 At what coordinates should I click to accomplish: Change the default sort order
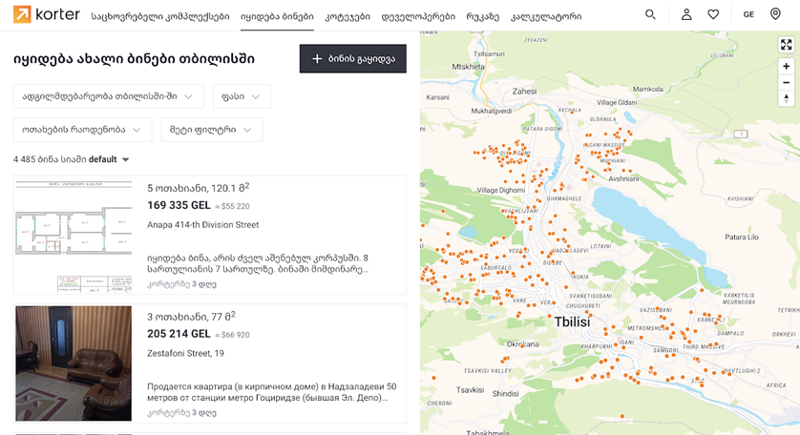click(x=109, y=160)
